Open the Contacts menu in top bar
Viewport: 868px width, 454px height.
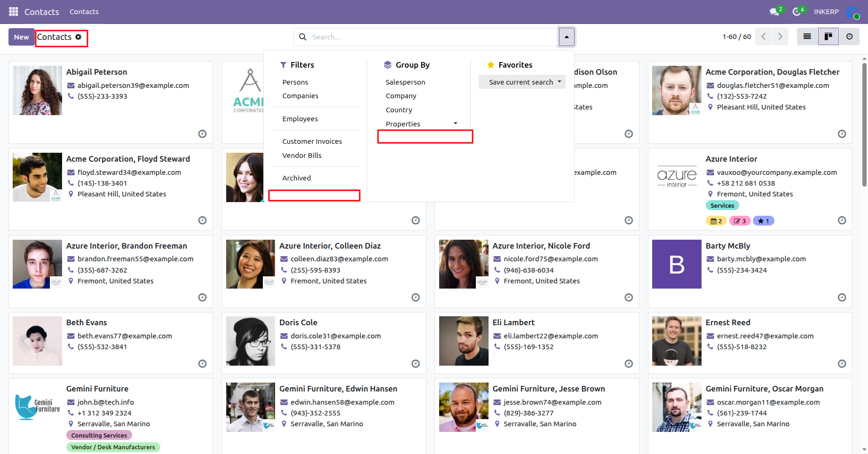coord(84,12)
